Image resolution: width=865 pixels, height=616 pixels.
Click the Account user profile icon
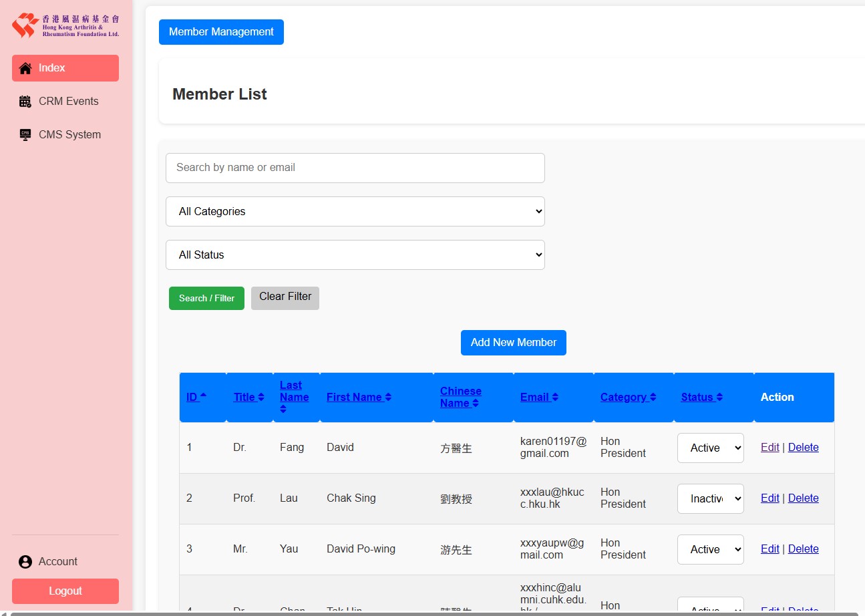(25, 562)
